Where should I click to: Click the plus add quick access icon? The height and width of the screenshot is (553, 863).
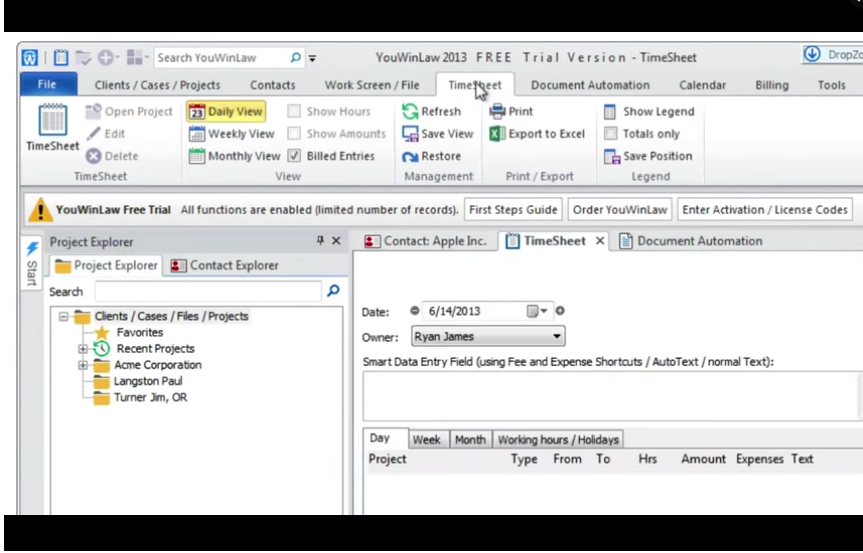[106, 57]
